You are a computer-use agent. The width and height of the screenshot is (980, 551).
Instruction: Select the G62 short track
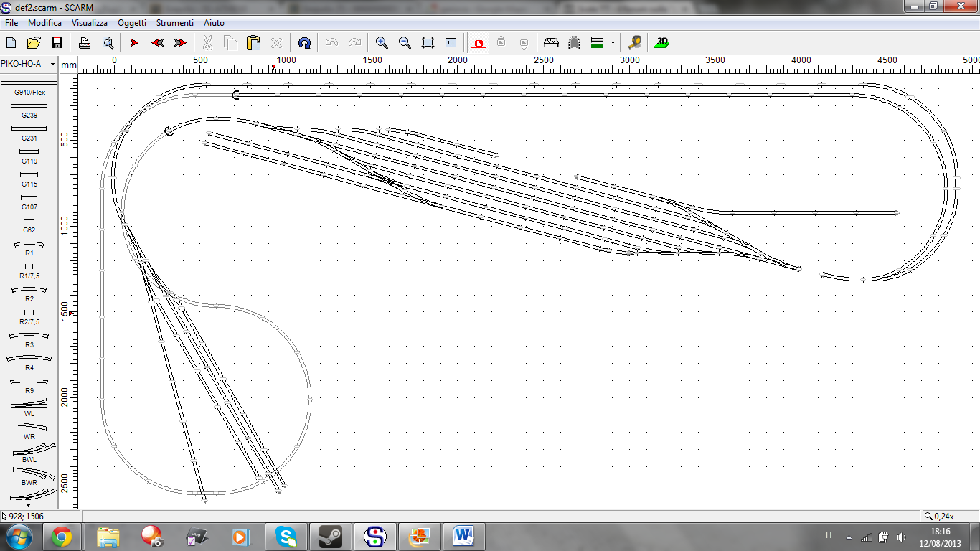coord(29,225)
